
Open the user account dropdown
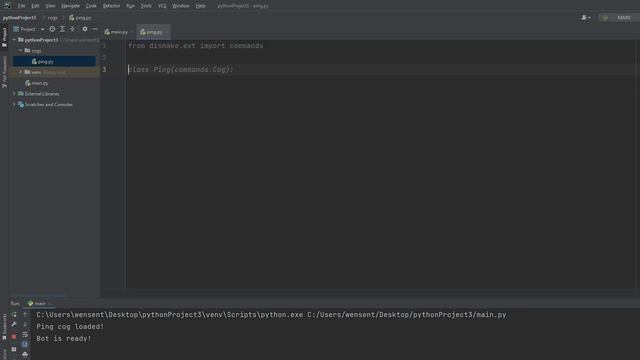[586, 18]
